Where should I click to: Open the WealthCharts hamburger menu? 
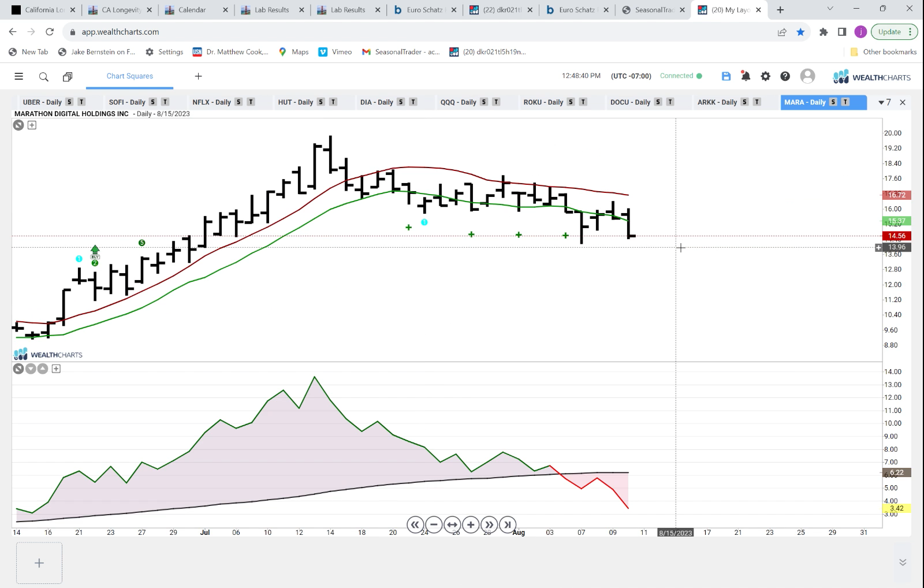[x=18, y=76]
